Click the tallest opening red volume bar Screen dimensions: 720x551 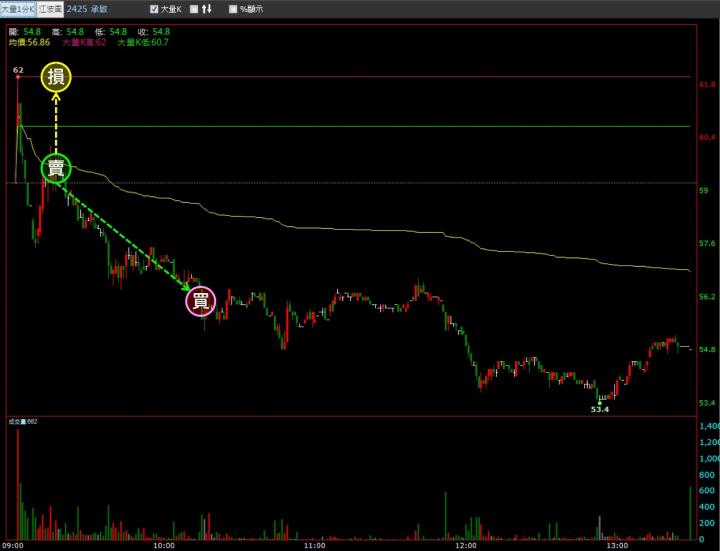(18, 484)
